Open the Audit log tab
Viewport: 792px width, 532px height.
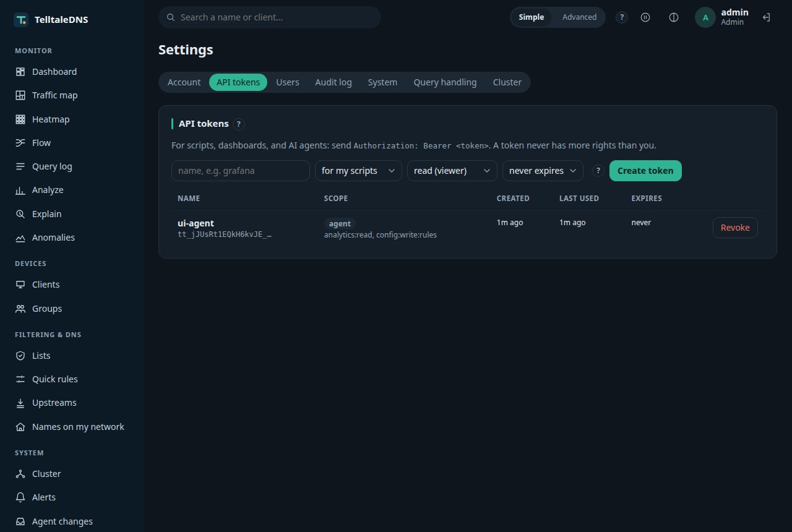pyautogui.click(x=334, y=82)
